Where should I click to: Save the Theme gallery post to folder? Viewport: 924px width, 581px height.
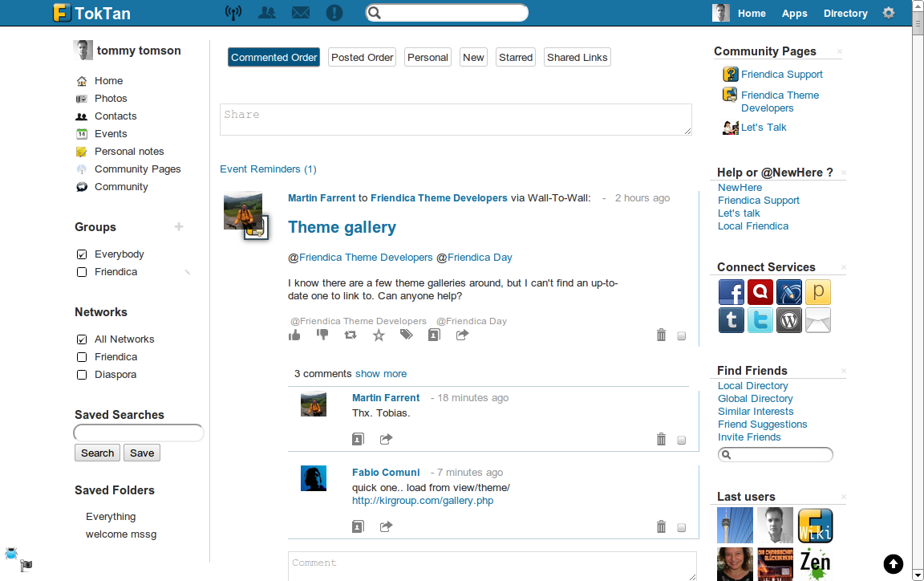point(434,335)
